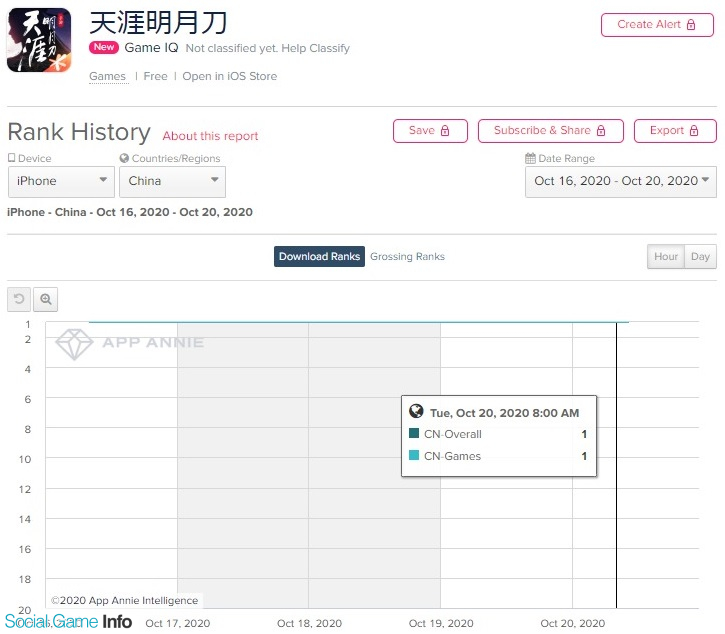Select the Hour granularity toggle
725x634 pixels.
[665, 257]
